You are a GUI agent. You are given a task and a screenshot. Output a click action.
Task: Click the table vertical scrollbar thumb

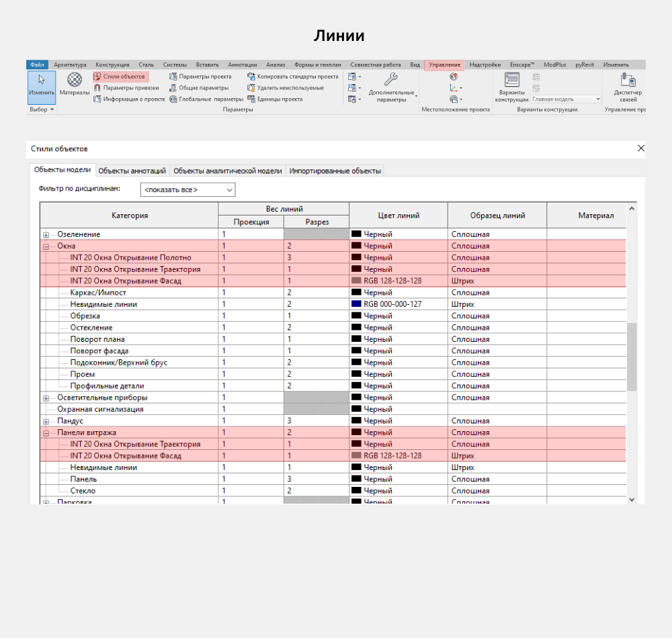(631, 357)
